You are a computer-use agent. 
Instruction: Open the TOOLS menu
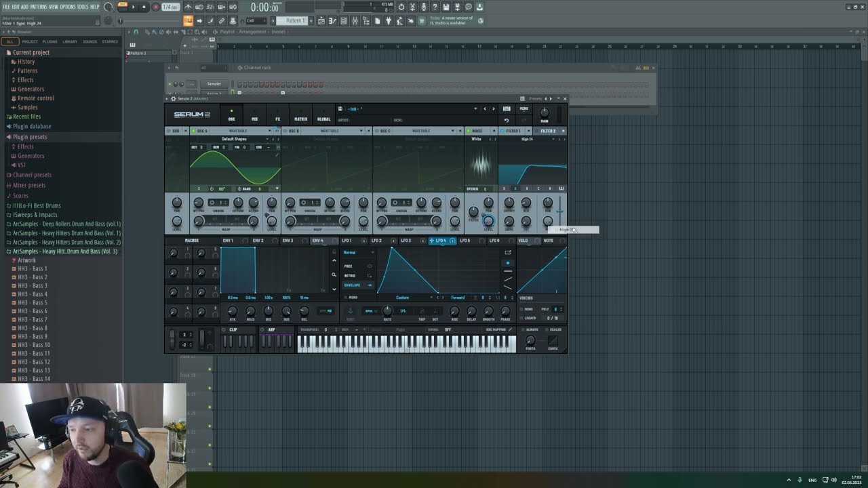(83, 7)
